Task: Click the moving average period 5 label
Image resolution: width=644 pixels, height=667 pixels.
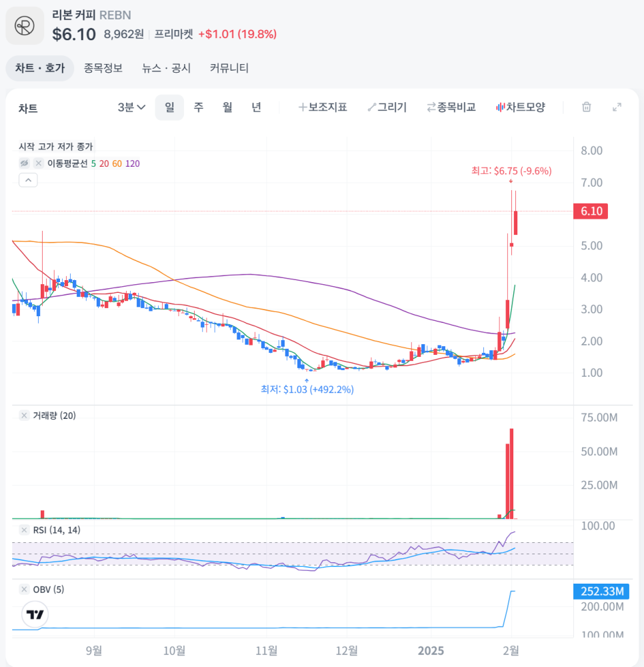Action: click(93, 164)
